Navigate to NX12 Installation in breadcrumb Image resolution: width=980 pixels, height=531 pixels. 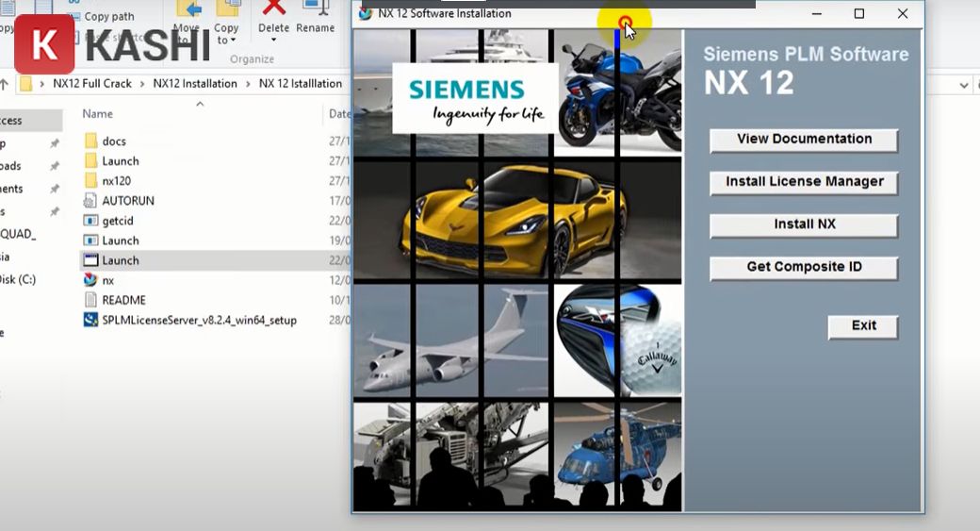point(196,84)
